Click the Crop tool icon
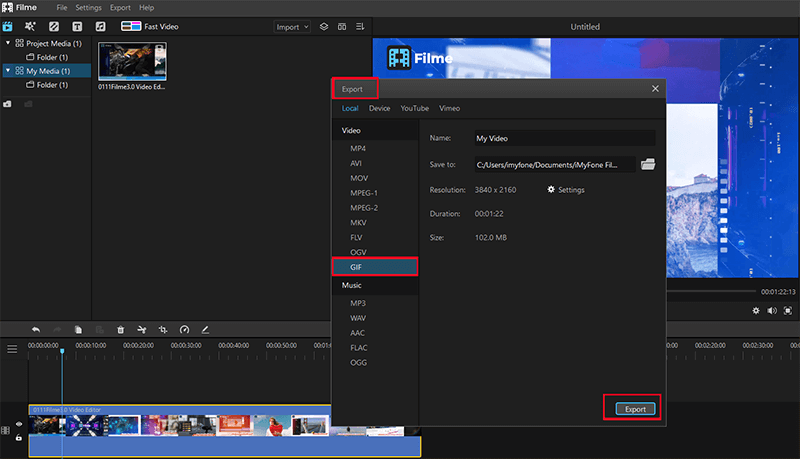The height and width of the screenshot is (459, 800). [163, 330]
